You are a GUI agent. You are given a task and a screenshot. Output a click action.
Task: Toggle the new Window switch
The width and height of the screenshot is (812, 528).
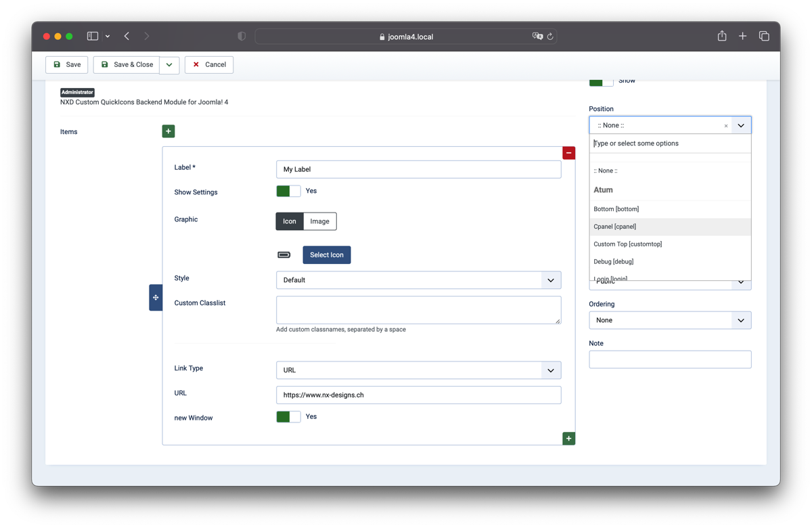[288, 417]
